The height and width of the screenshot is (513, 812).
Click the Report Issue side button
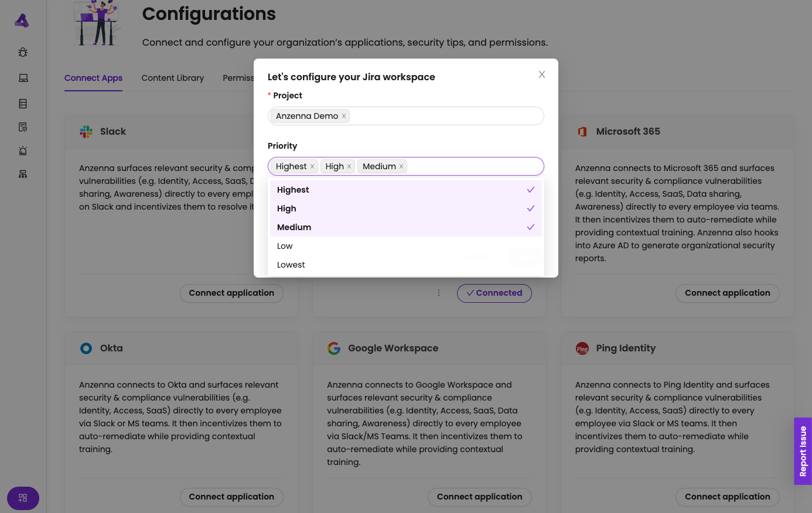tap(803, 451)
